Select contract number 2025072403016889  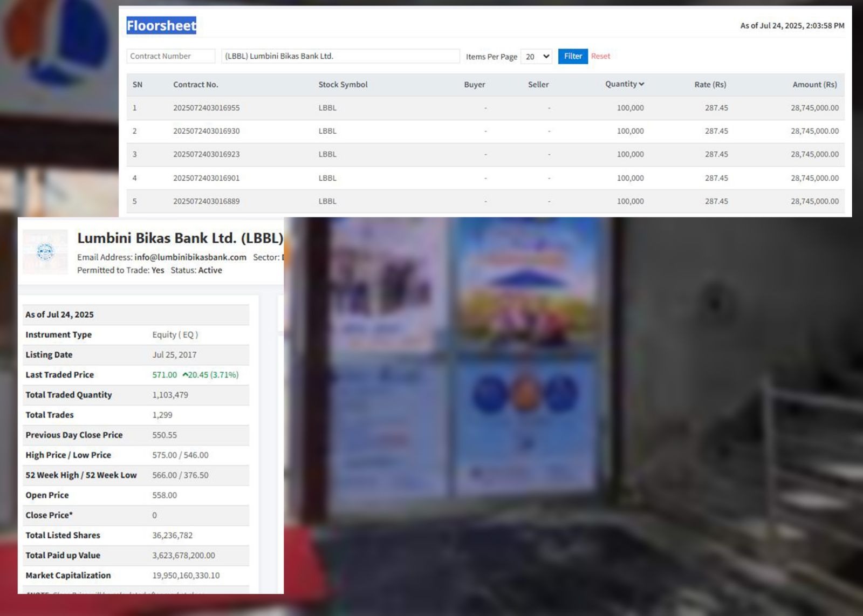pos(206,201)
